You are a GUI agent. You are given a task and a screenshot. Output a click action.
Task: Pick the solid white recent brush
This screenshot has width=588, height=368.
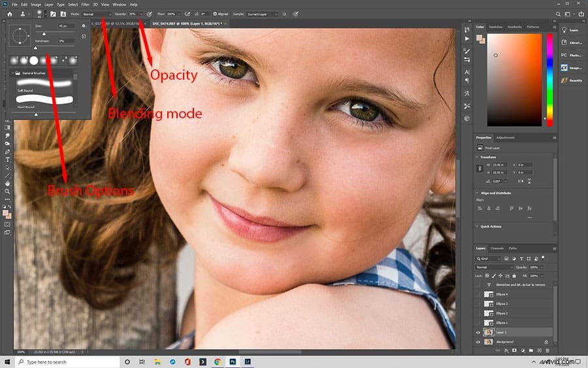pos(34,60)
